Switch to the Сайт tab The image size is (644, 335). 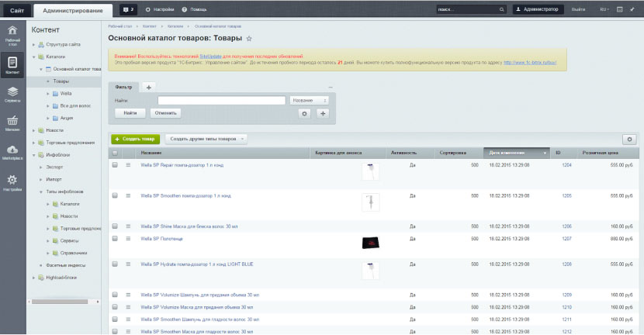pos(16,9)
